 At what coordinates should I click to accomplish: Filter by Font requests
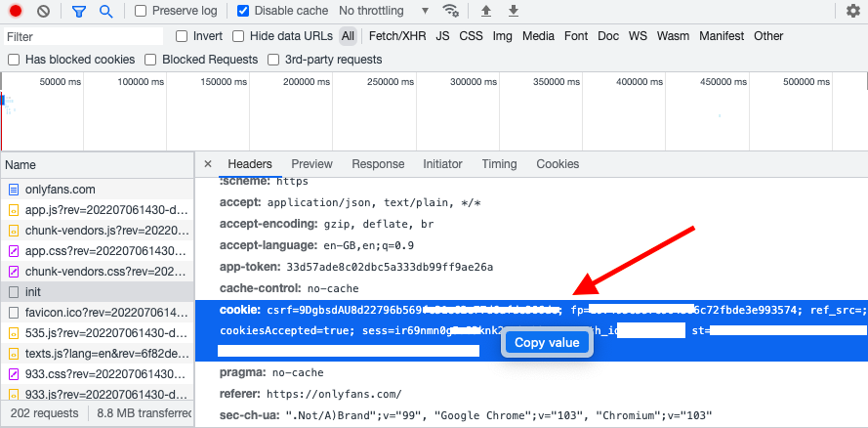(576, 36)
